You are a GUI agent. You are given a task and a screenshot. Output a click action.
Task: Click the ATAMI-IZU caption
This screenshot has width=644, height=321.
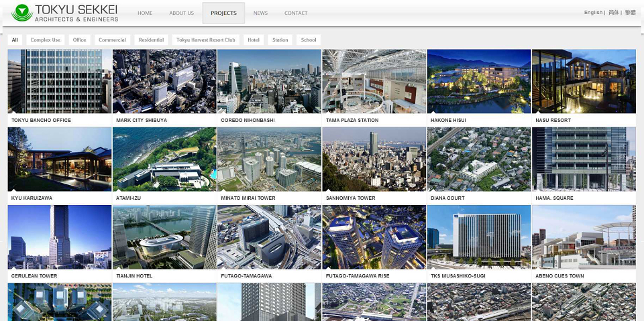coord(128,198)
